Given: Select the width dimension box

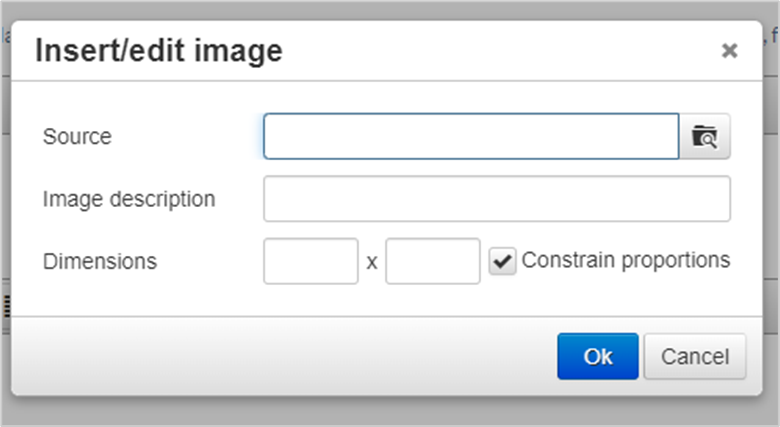Looking at the screenshot, I should click(x=311, y=261).
